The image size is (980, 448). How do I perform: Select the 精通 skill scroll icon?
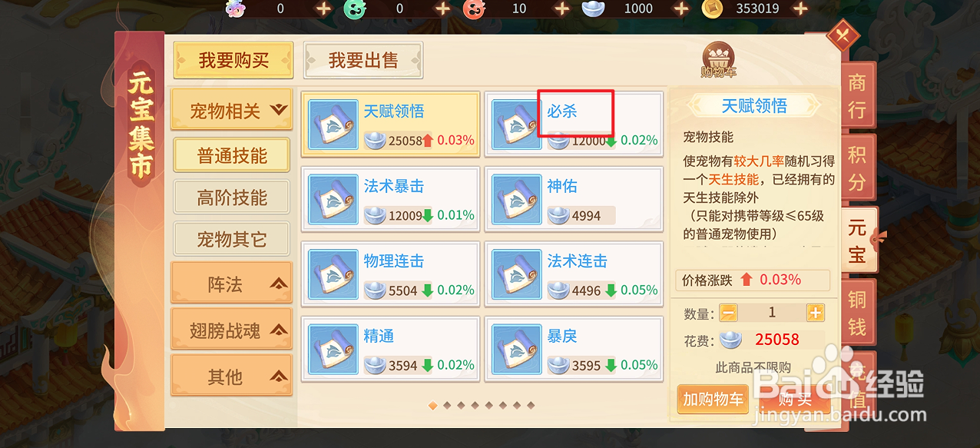pyautogui.click(x=333, y=349)
